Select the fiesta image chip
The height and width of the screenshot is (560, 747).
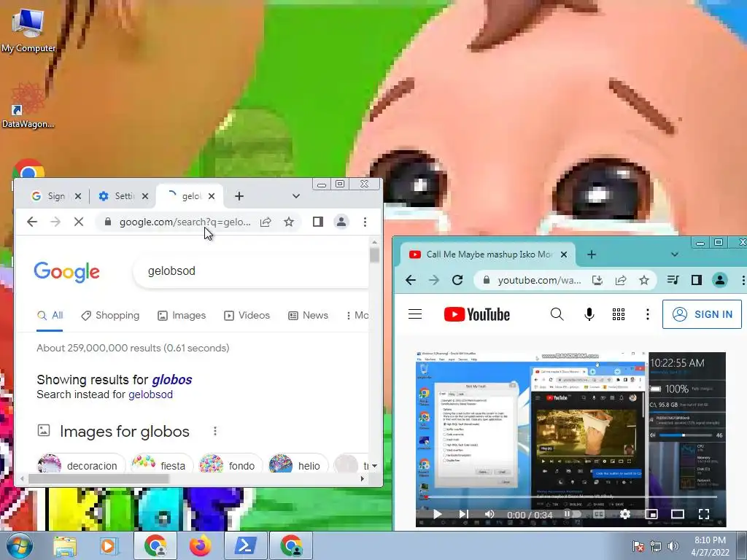pyautogui.click(x=161, y=465)
